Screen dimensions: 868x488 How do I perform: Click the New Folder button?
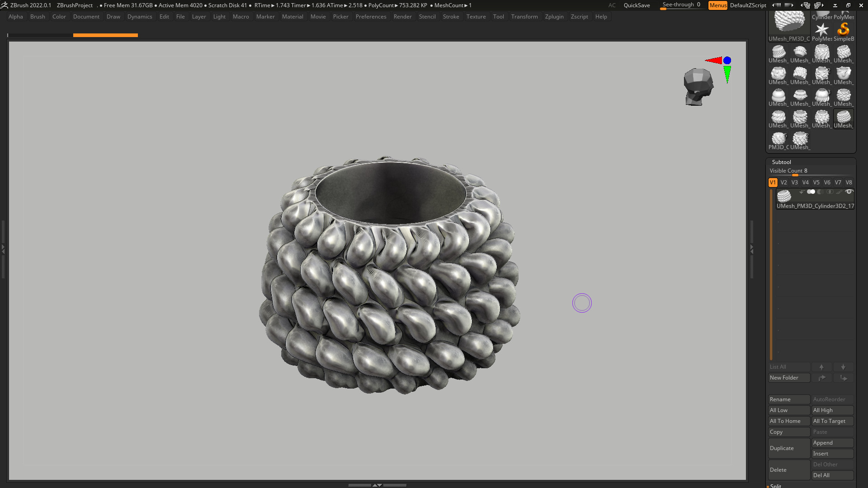click(789, 378)
